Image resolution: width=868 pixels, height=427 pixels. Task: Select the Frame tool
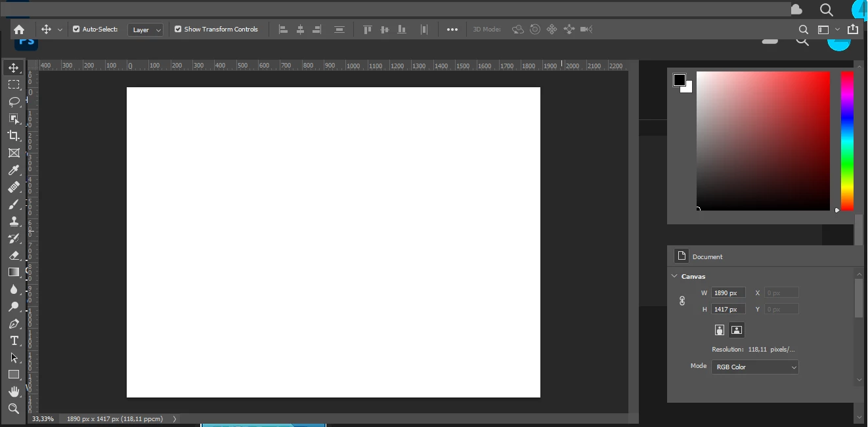point(14,153)
